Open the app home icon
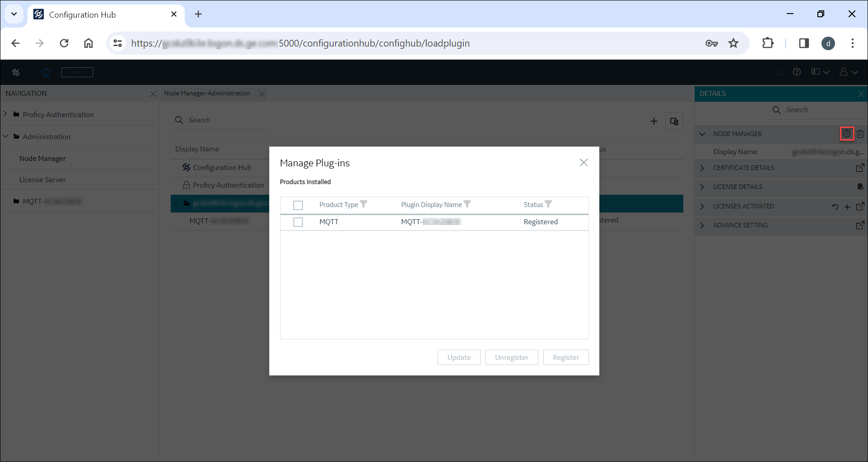The height and width of the screenshot is (462, 868). 46,72
